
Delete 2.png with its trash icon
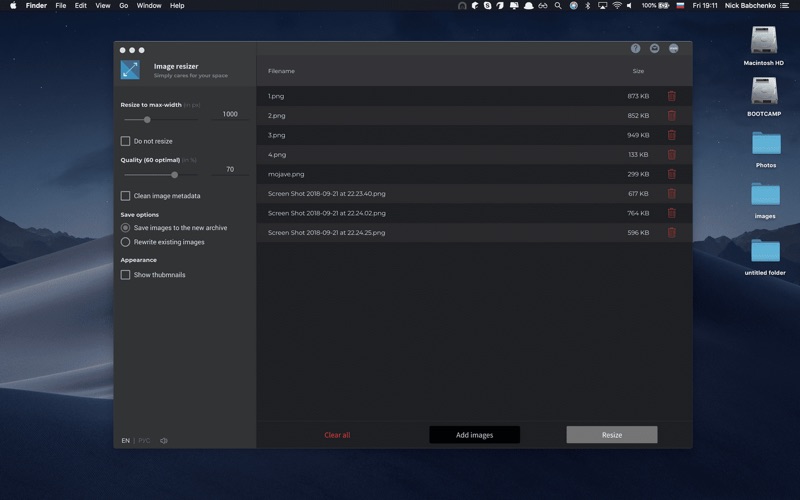pyautogui.click(x=671, y=115)
